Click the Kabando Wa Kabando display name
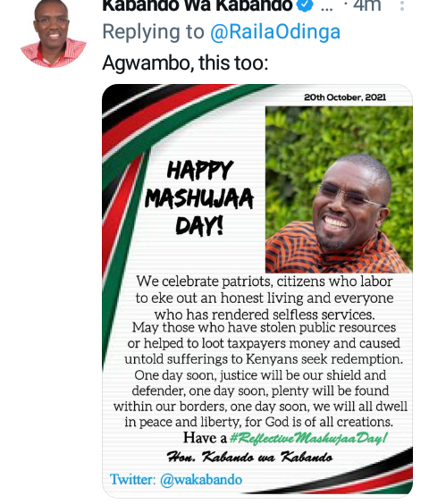The image size is (429, 504). click(x=198, y=4)
